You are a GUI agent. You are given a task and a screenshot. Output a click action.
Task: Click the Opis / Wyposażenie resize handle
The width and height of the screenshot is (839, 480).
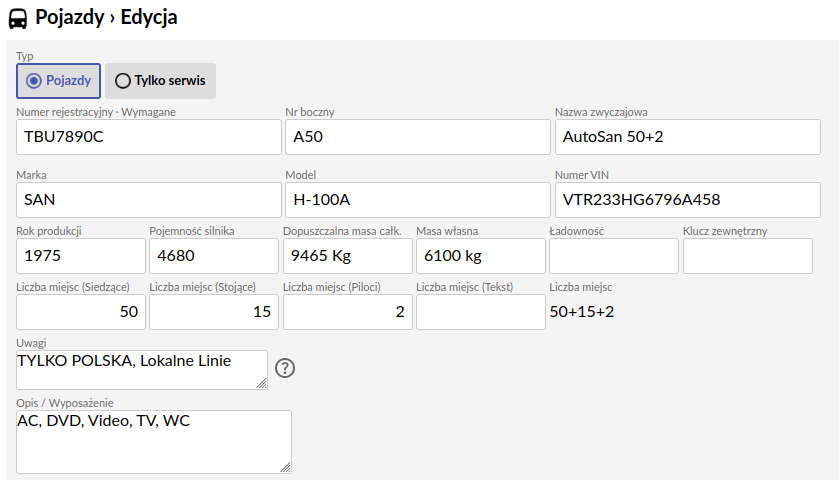pyautogui.click(x=285, y=467)
